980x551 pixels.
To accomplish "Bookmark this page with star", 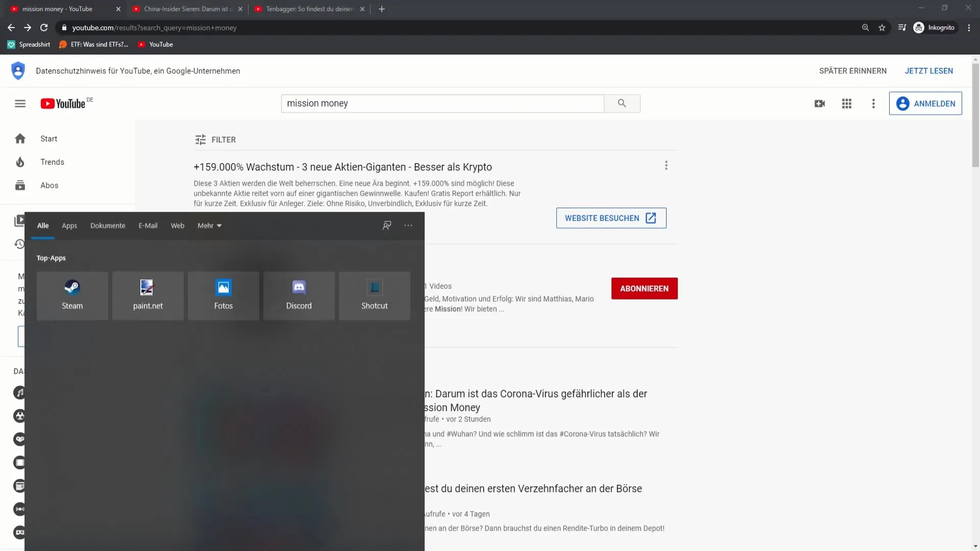I will click(x=881, y=28).
